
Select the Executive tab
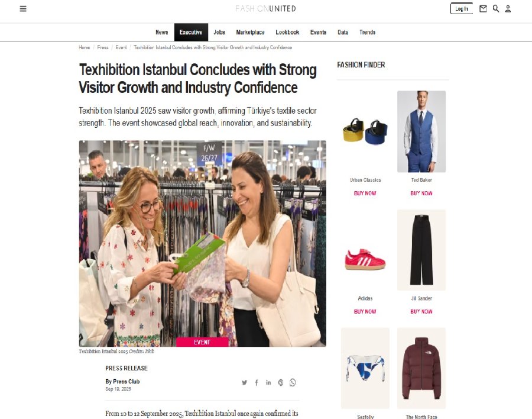pos(191,33)
